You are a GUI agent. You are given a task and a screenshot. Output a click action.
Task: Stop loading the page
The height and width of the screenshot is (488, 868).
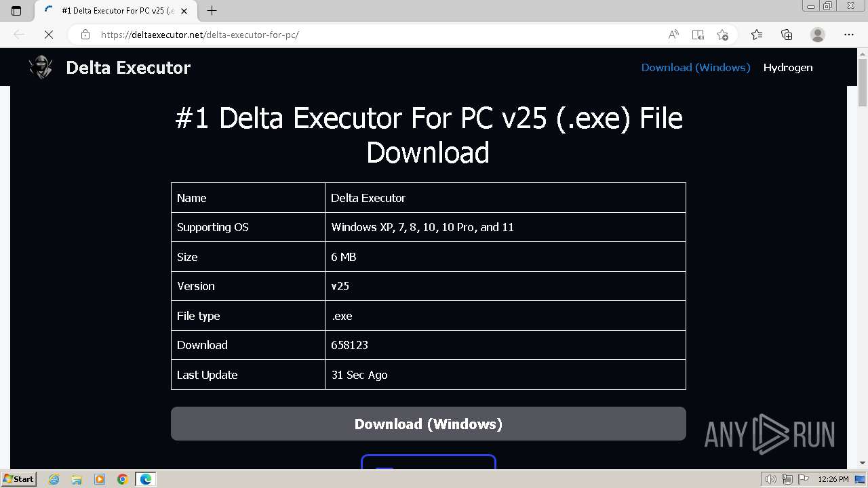point(49,35)
